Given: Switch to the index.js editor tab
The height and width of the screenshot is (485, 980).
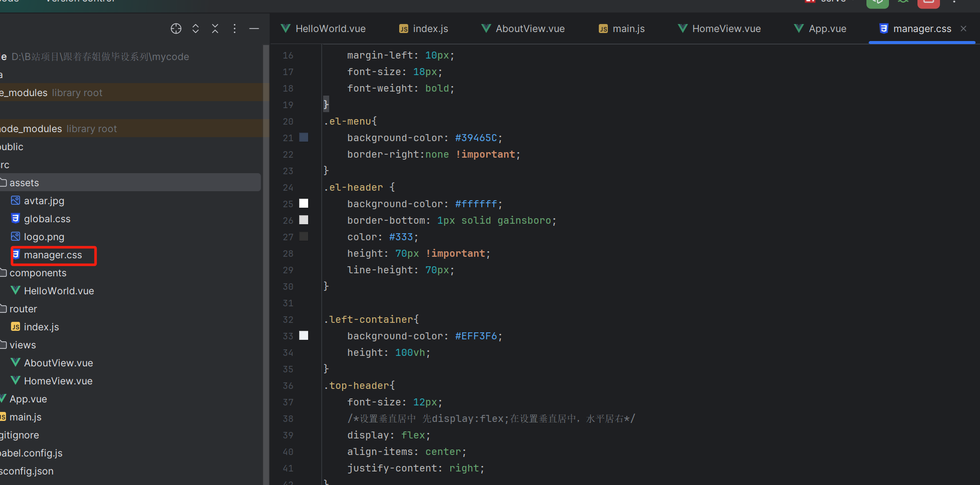Looking at the screenshot, I should pos(424,29).
